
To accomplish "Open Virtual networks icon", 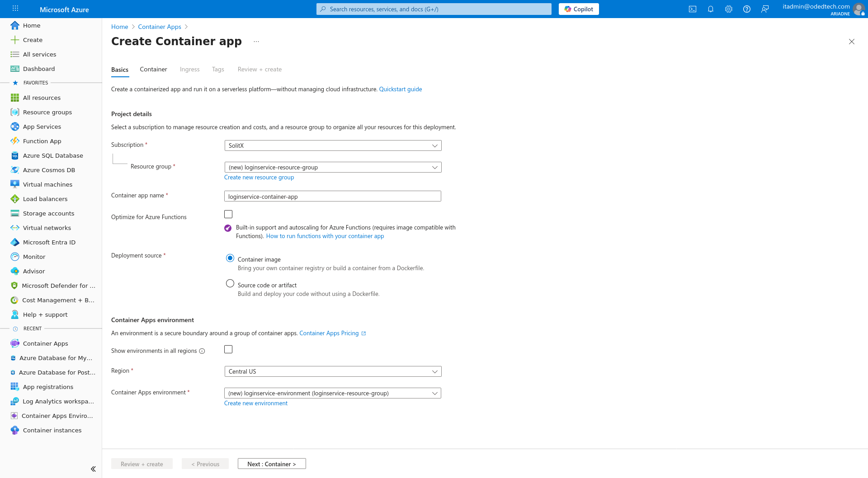I will (x=15, y=228).
